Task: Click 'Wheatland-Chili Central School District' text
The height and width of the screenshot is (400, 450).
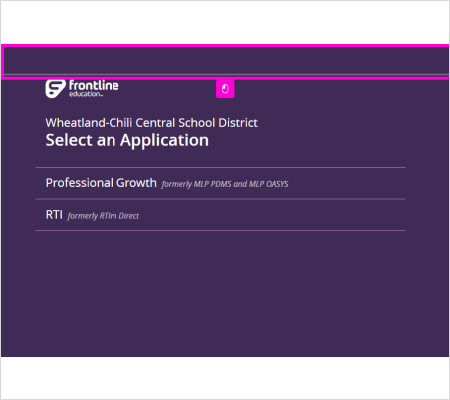Action: click(152, 123)
